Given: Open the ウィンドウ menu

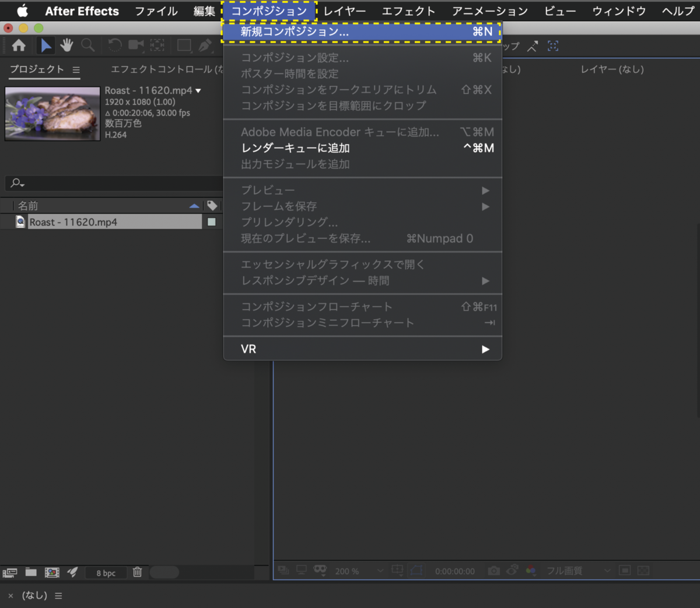Looking at the screenshot, I should point(619,11).
